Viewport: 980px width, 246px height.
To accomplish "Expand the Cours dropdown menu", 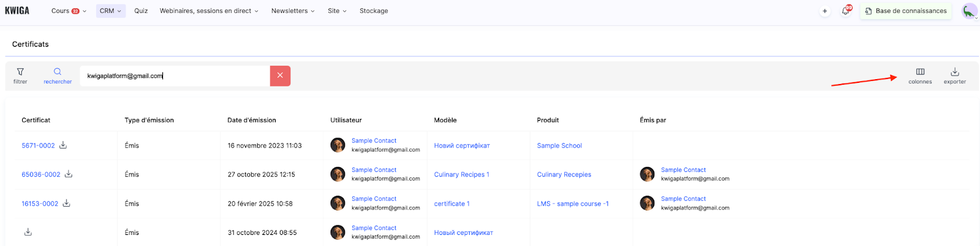I will (69, 11).
